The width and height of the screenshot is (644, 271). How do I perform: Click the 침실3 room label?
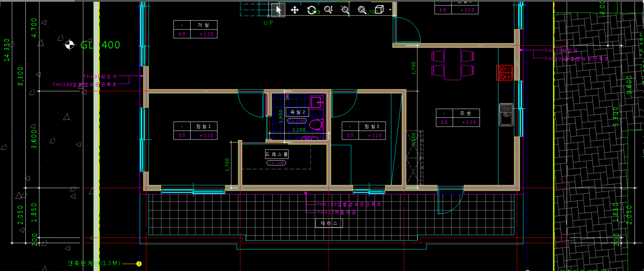click(372, 126)
